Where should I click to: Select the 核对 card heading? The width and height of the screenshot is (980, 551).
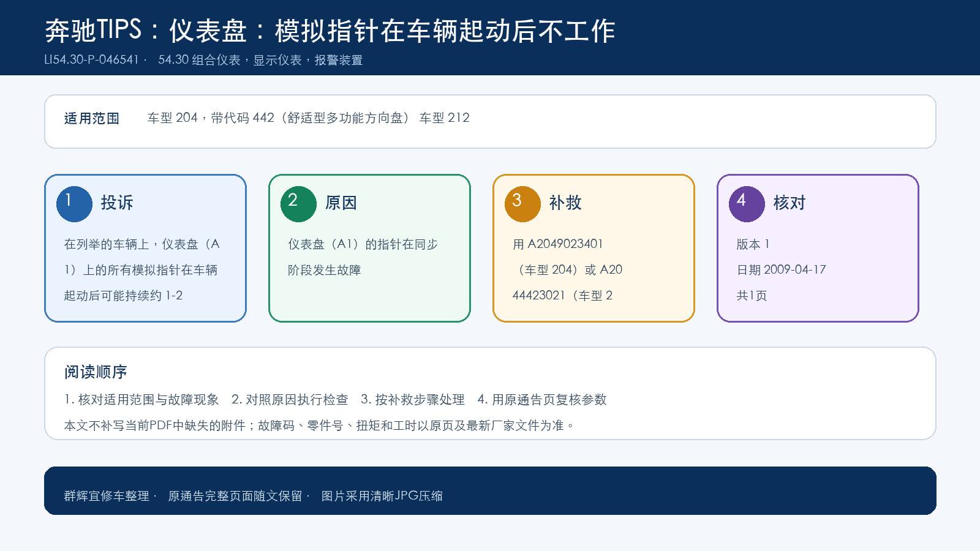point(790,203)
